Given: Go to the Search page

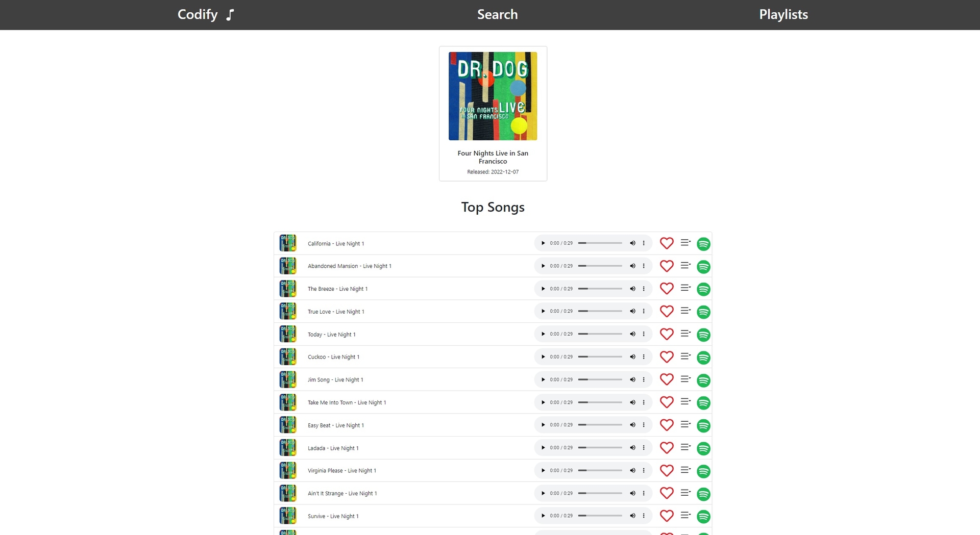Looking at the screenshot, I should coord(497,14).
